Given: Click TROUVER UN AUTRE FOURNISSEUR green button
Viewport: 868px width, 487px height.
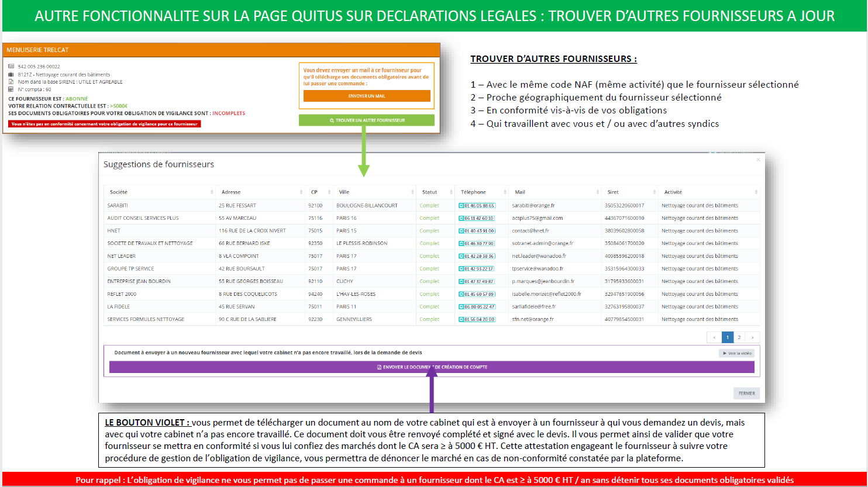Looking at the screenshot, I should click(x=367, y=120).
